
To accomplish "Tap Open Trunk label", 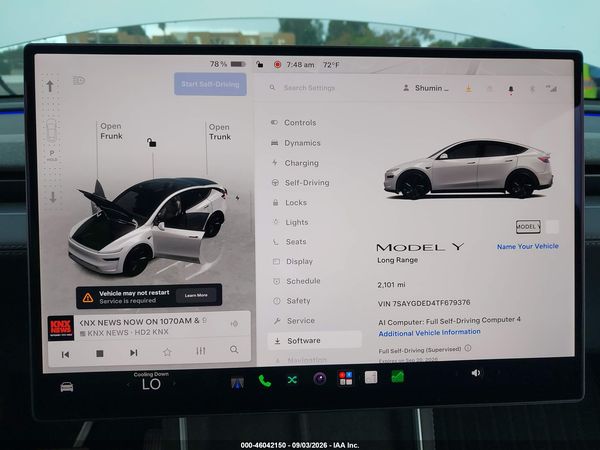I will (220, 132).
